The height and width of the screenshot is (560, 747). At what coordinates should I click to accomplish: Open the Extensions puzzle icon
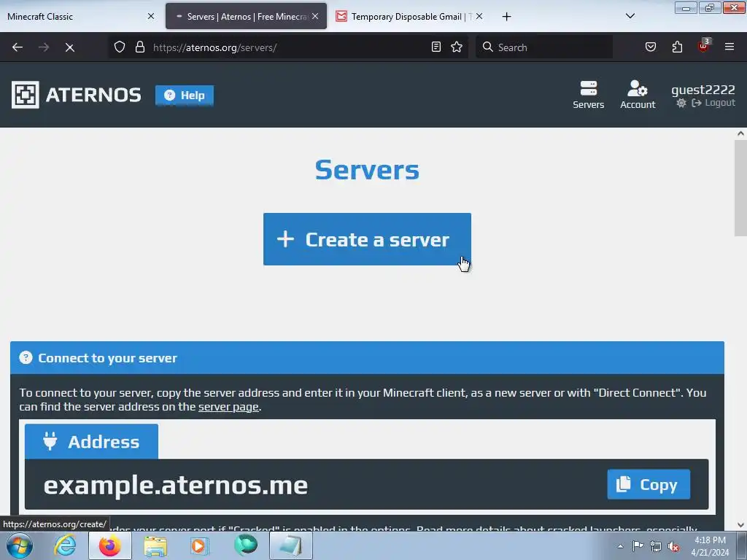[677, 47]
